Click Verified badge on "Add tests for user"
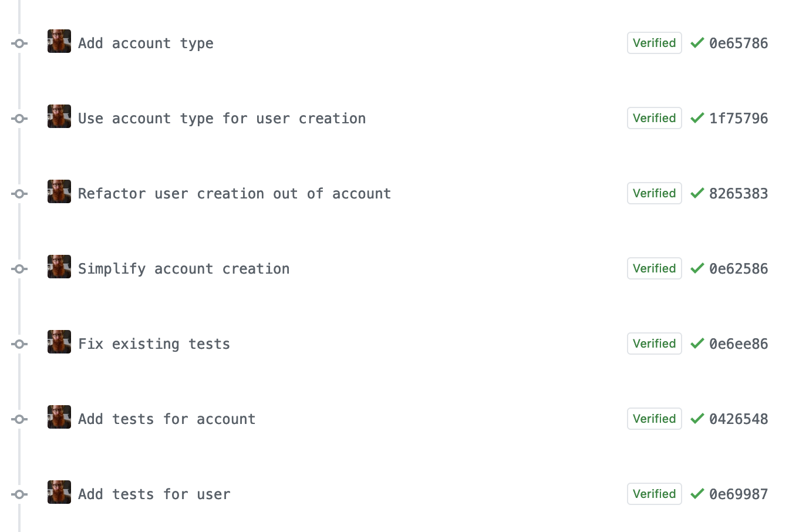This screenshot has width=789, height=532. click(655, 494)
